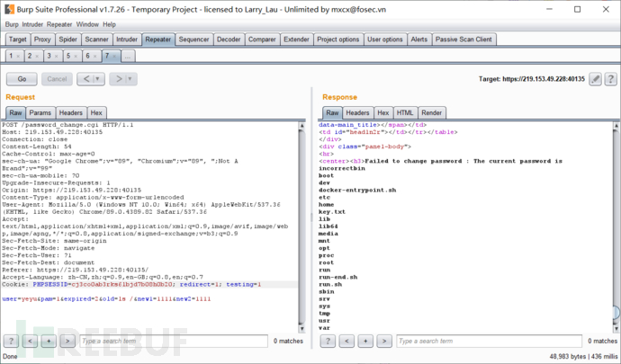Open the Repeater menu
621x364 pixels.
tap(59, 24)
